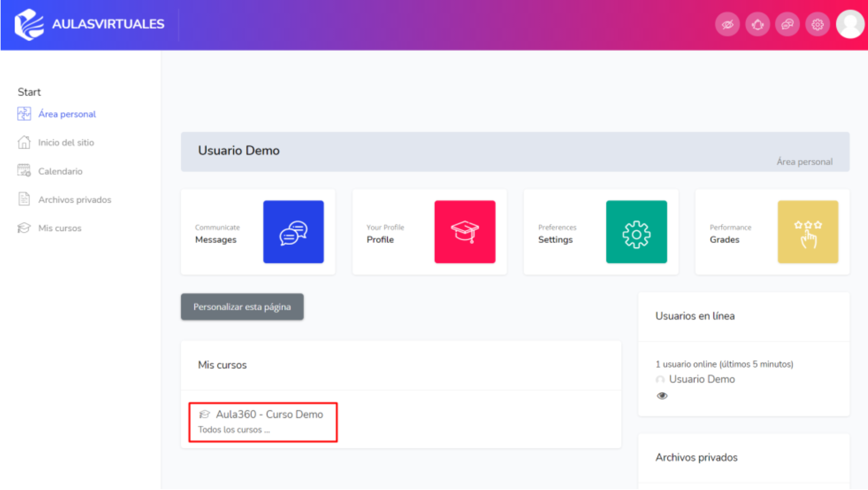
Task: Open Calendario from the sidebar
Action: [60, 171]
